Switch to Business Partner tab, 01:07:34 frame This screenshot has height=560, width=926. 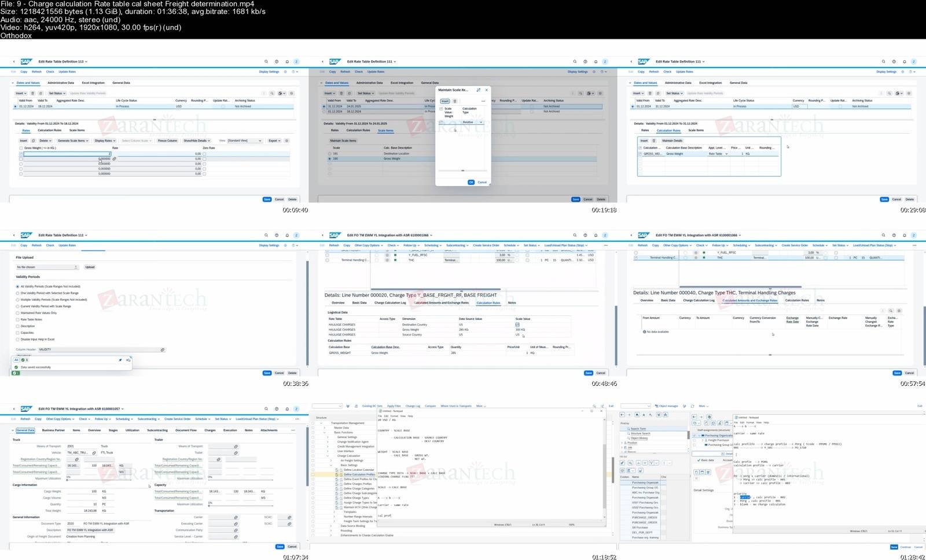pos(53,430)
